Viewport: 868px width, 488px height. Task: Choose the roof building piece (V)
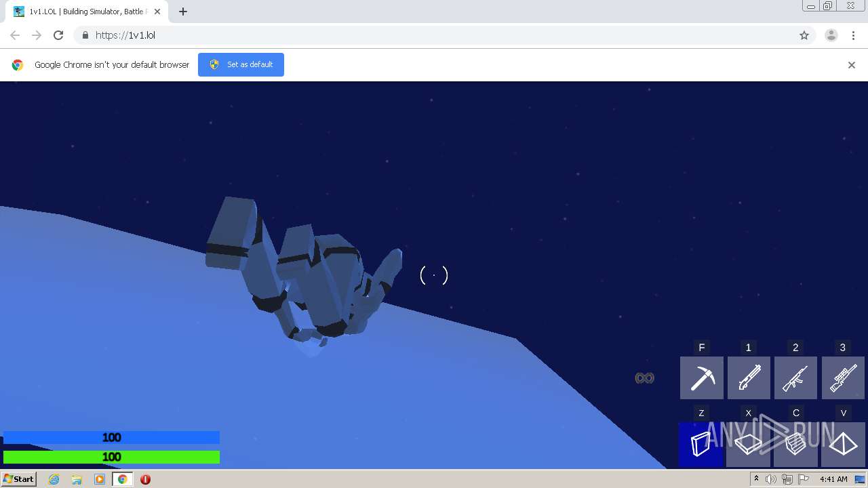click(x=843, y=445)
